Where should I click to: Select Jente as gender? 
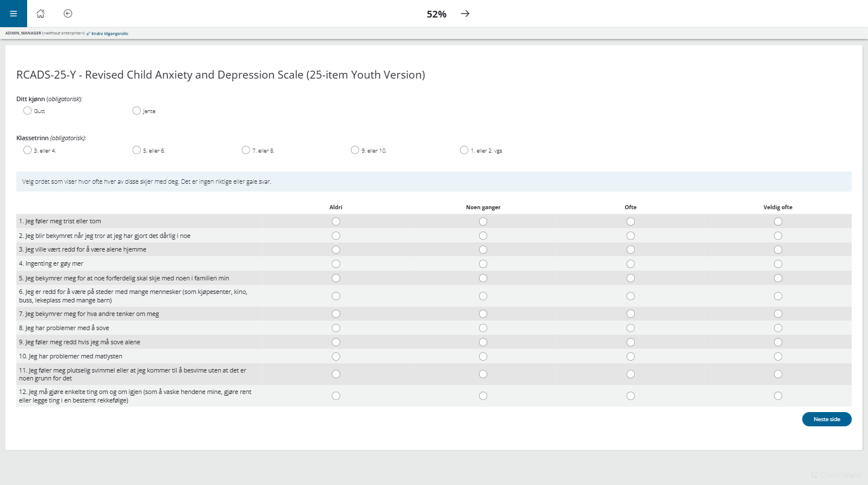tap(136, 111)
